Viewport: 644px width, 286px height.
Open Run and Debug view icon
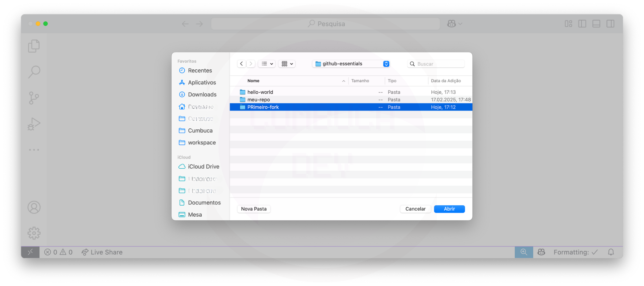34,124
